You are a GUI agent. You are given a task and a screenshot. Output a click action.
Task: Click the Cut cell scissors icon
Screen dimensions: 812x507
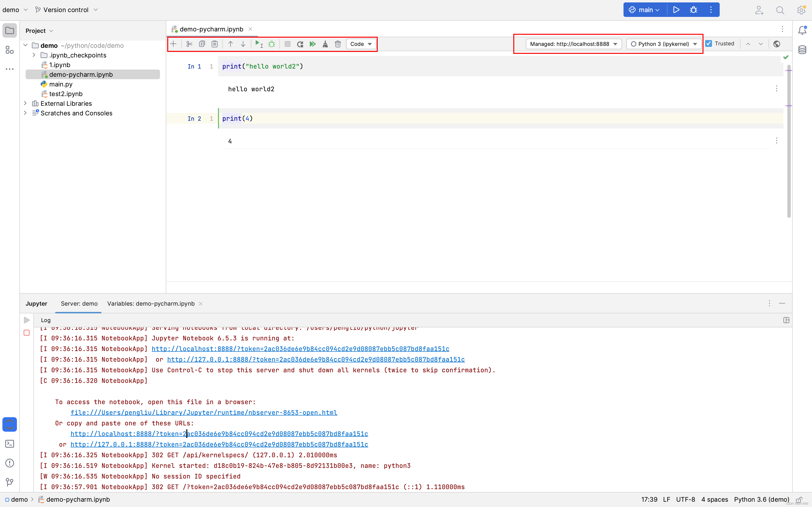(x=189, y=44)
